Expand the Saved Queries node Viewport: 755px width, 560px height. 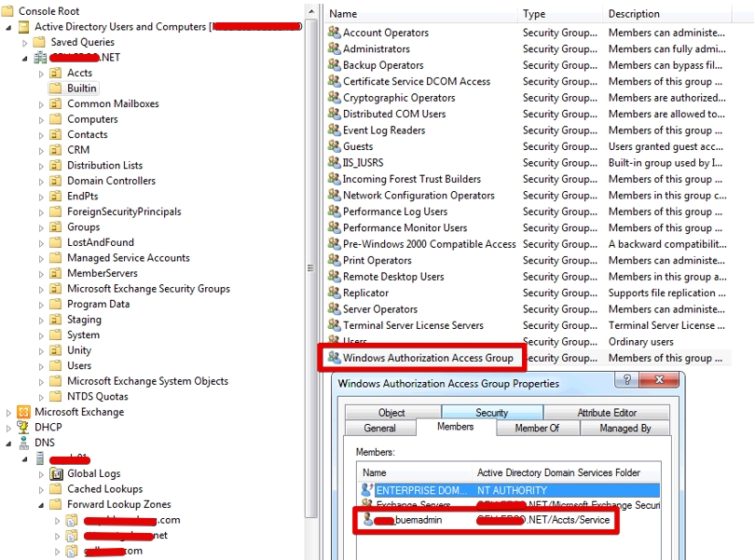pyautogui.click(x=25, y=43)
